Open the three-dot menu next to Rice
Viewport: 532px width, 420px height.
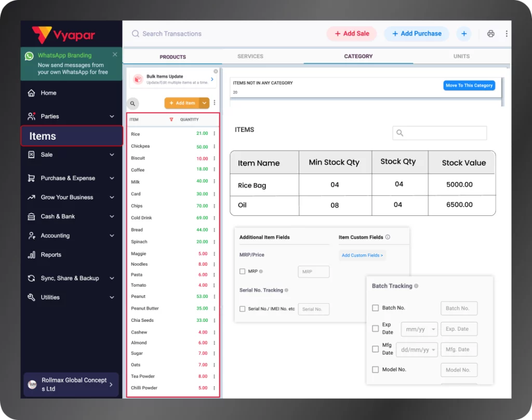[x=215, y=133]
